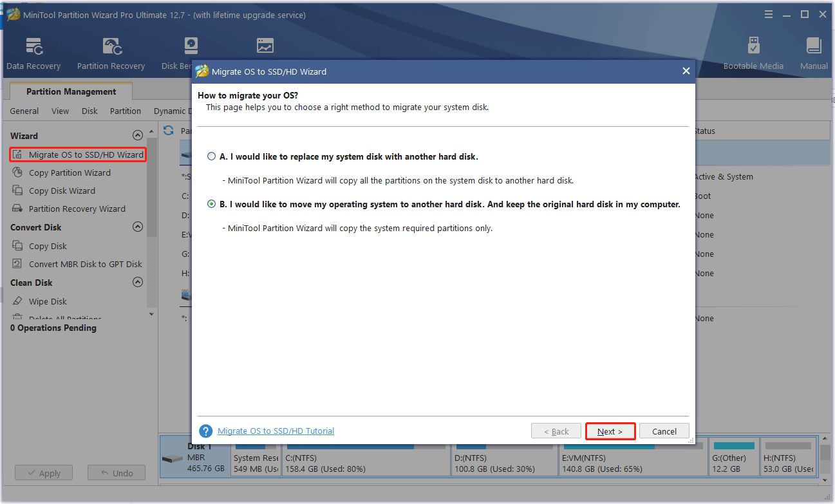Click the help question mark icon in dialog
This screenshot has height=504, width=835.
pyautogui.click(x=206, y=431)
